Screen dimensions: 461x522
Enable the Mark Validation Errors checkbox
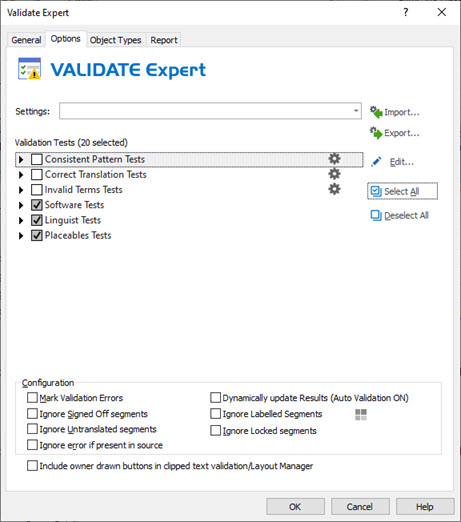pyautogui.click(x=32, y=397)
